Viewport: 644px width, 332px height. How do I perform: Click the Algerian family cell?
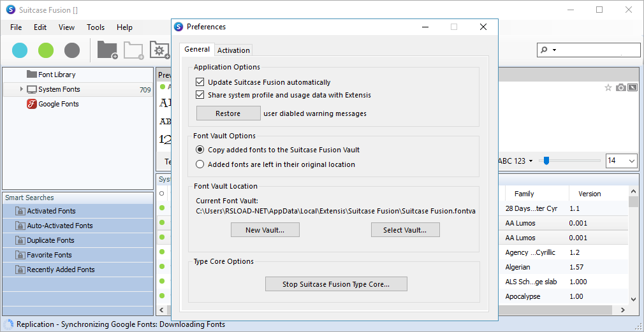click(x=518, y=267)
